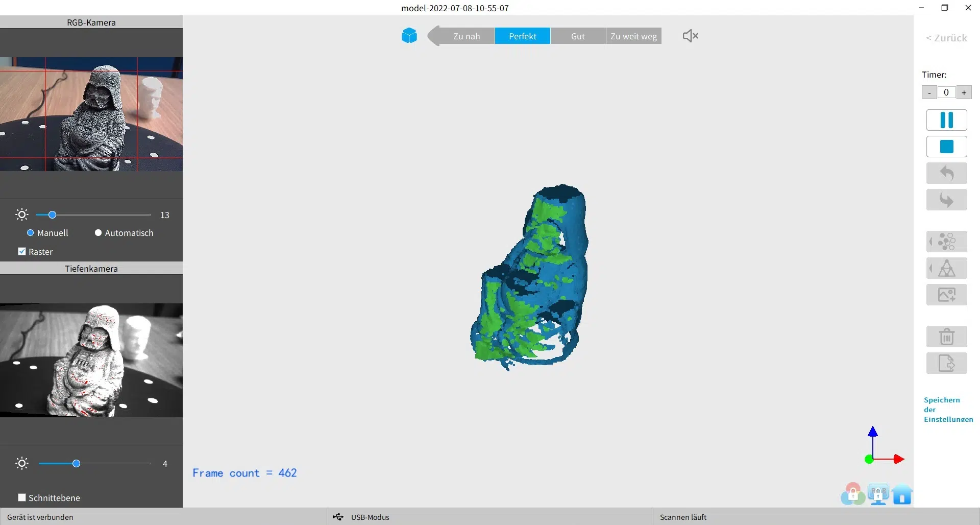This screenshot has width=980, height=525.
Task: Click the 'Timer:' label
Action: pos(934,75)
